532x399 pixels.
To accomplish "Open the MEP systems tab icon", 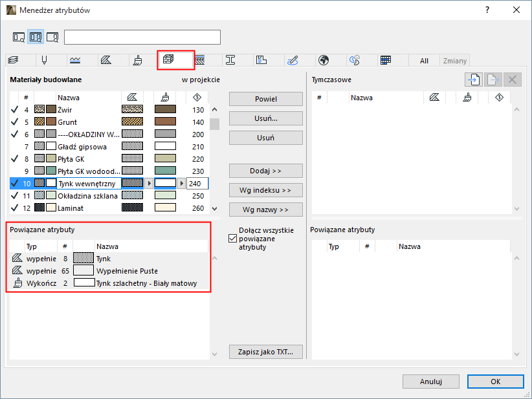I will click(293, 60).
